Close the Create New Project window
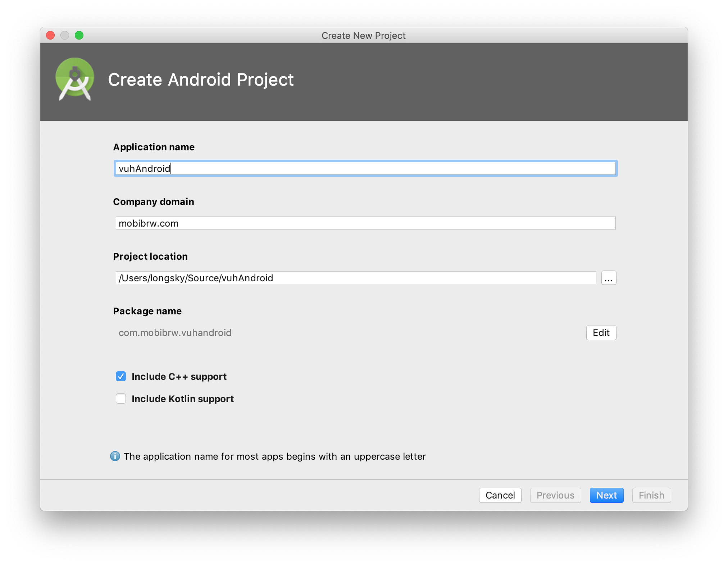 [x=50, y=35]
